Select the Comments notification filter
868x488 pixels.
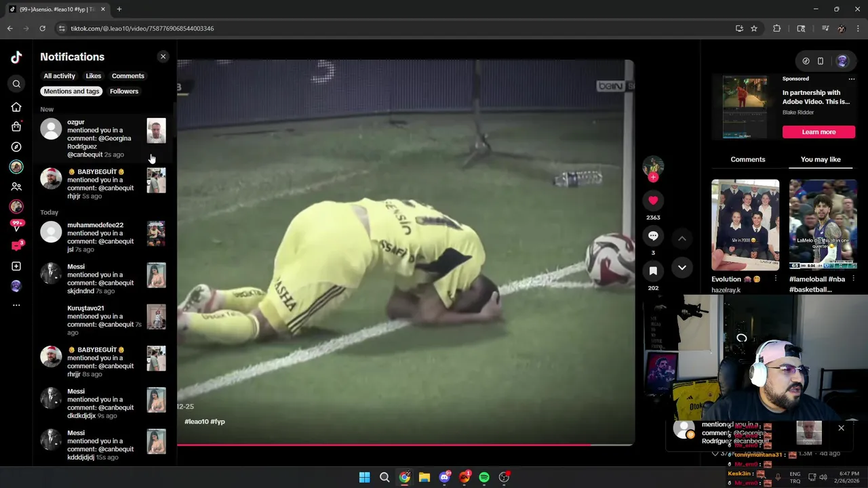[128, 76]
